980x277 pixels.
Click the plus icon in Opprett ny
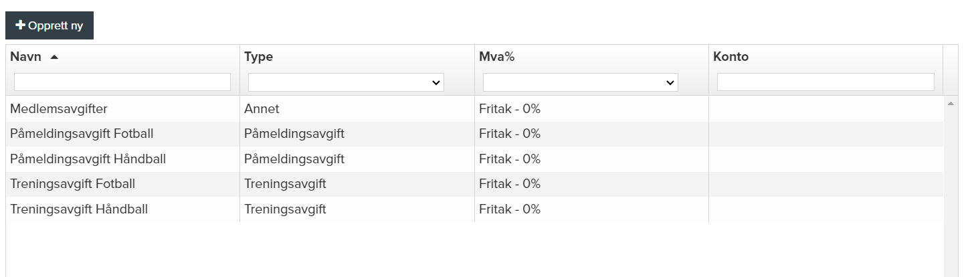pos(20,25)
